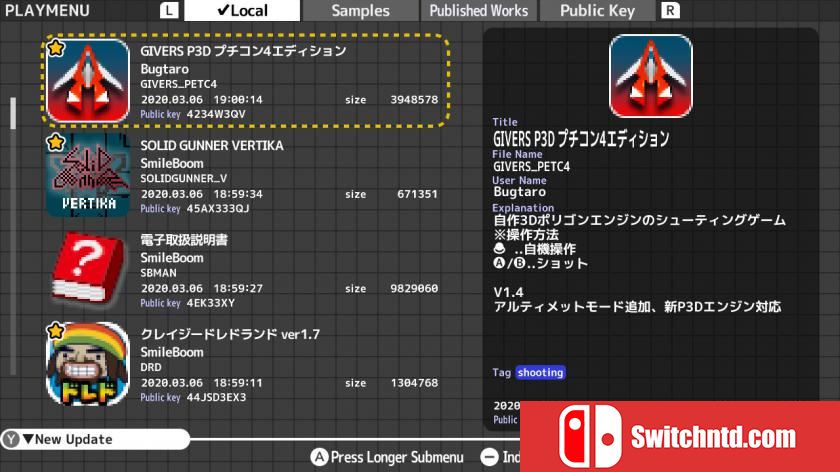Click the large spaceship icon in detail panel
The height and width of the screenshot is (472, 840).
tap(651, 76)
